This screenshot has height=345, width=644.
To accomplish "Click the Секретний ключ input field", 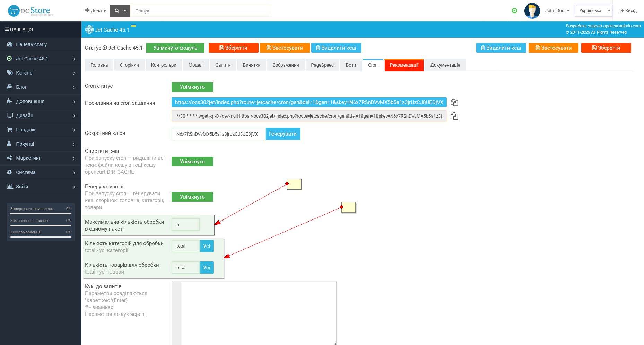I will click(219, 134).
